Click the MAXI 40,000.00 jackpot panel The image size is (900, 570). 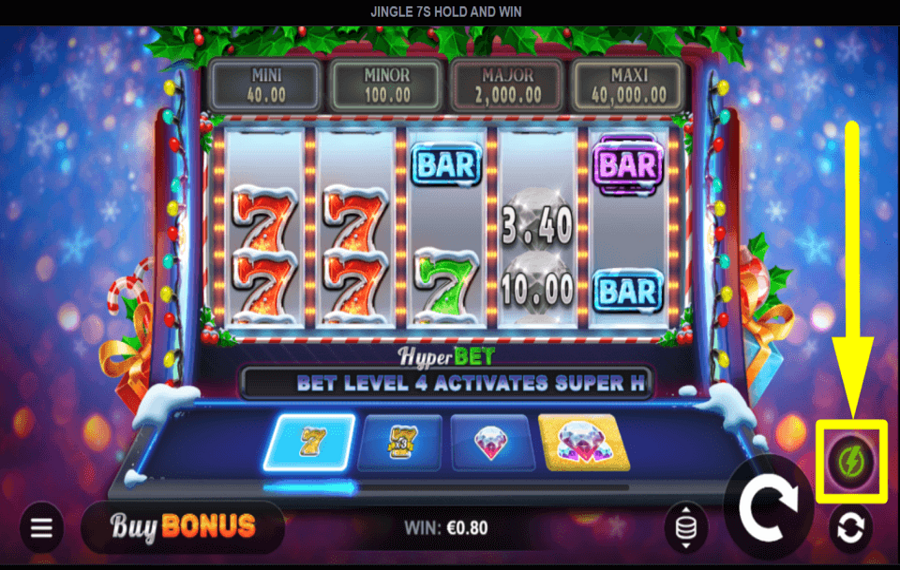pos(629,85)
